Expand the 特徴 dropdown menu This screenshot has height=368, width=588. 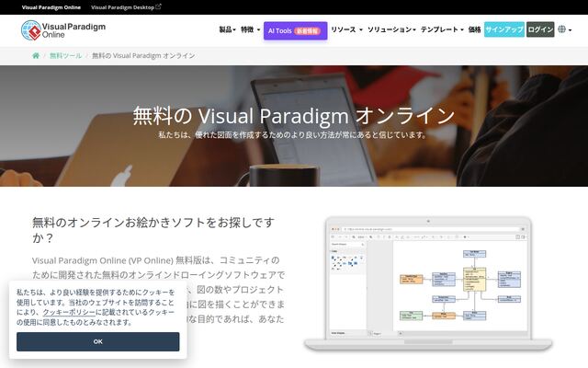250,29
